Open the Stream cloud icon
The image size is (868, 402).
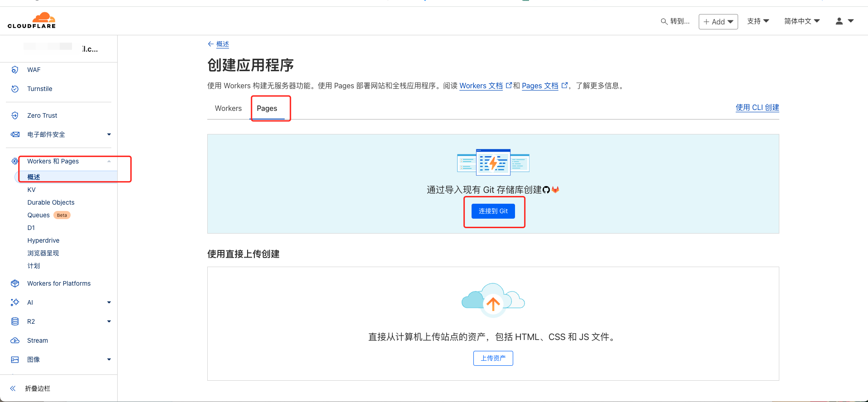tap(15, 340)
